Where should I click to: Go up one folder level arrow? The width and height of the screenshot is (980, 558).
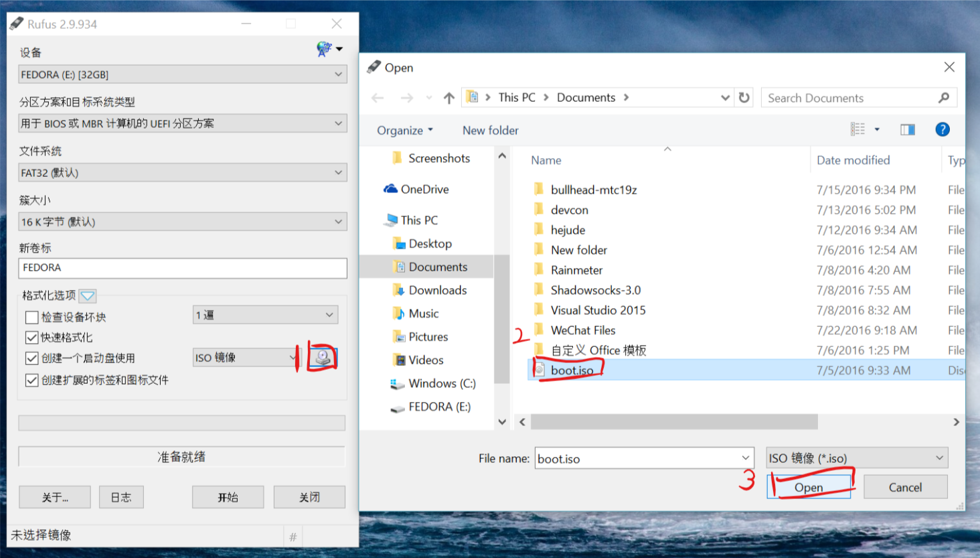point(449,98)
